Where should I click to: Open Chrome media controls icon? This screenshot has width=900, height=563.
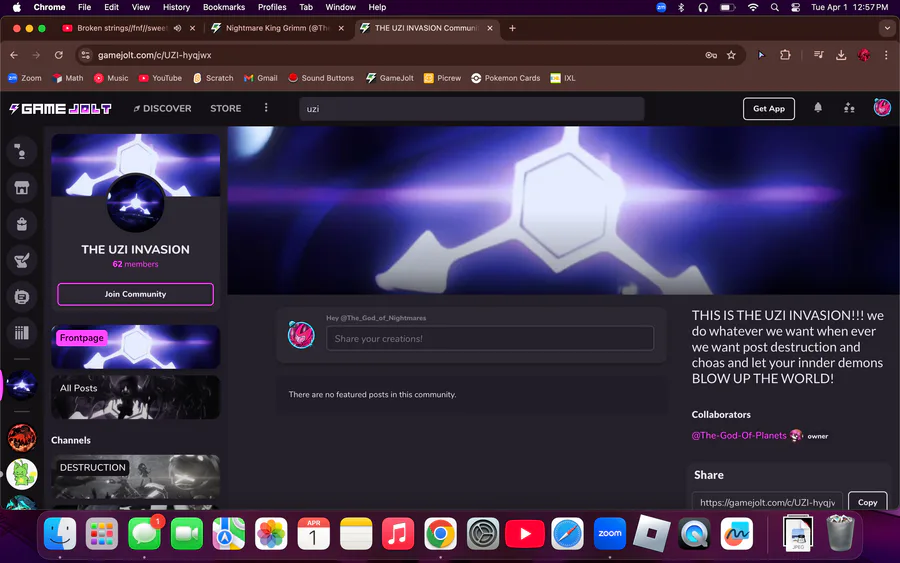[x=818, y=55]
